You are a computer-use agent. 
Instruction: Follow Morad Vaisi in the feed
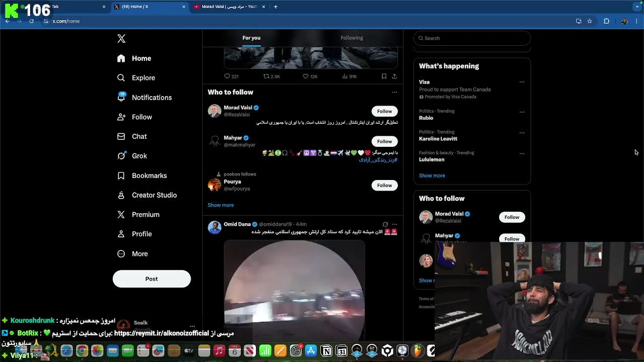pyautogui.click(x=384, y=111)
